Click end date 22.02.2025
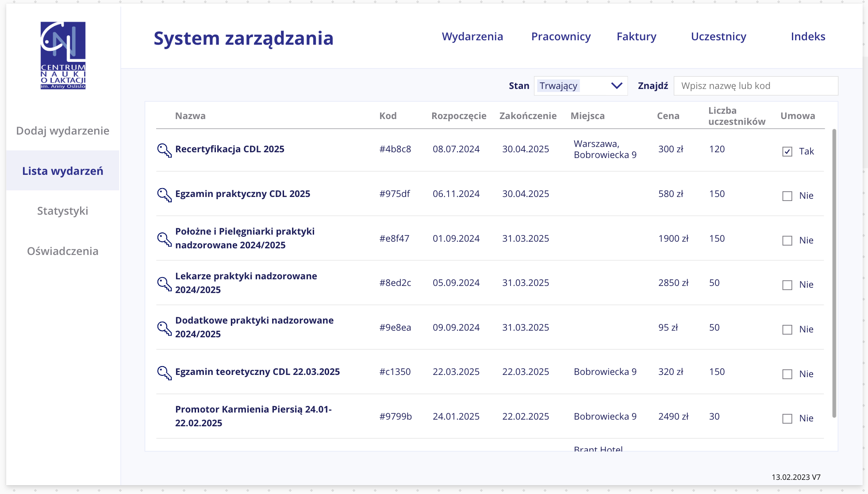 (526, 417)
